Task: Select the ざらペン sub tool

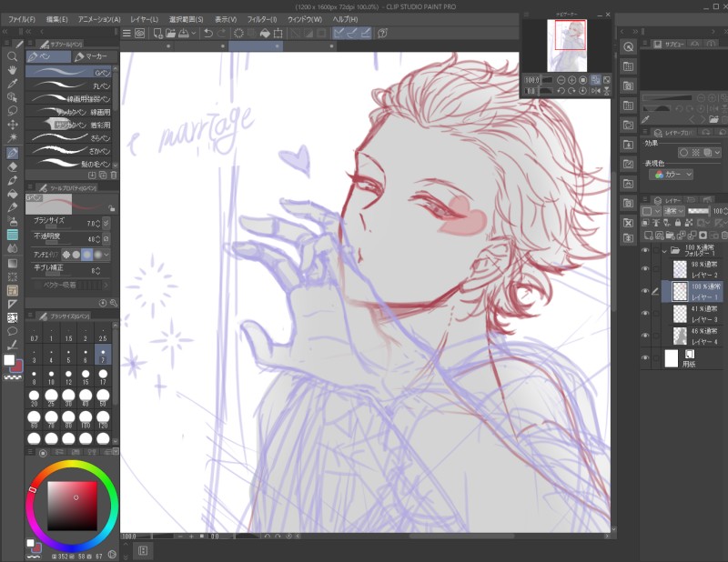Action: pyautogui.click(x=69, y=138)
